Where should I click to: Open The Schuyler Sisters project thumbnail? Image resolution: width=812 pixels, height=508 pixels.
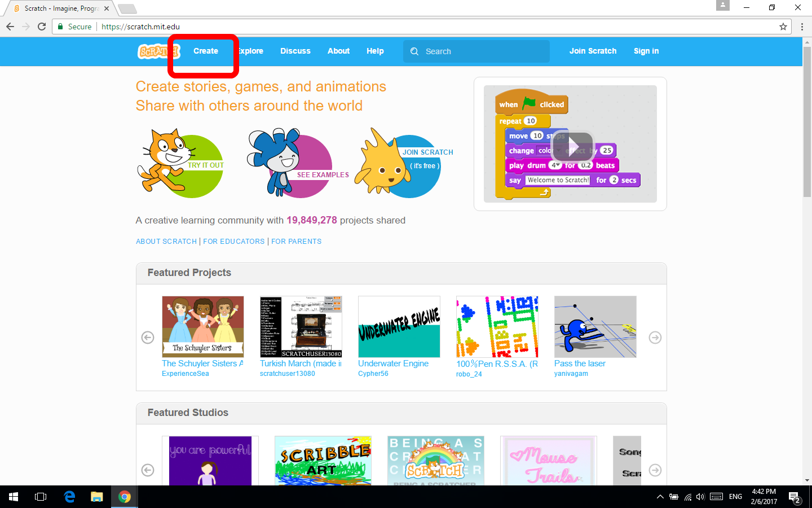click(x=203, y=327)
